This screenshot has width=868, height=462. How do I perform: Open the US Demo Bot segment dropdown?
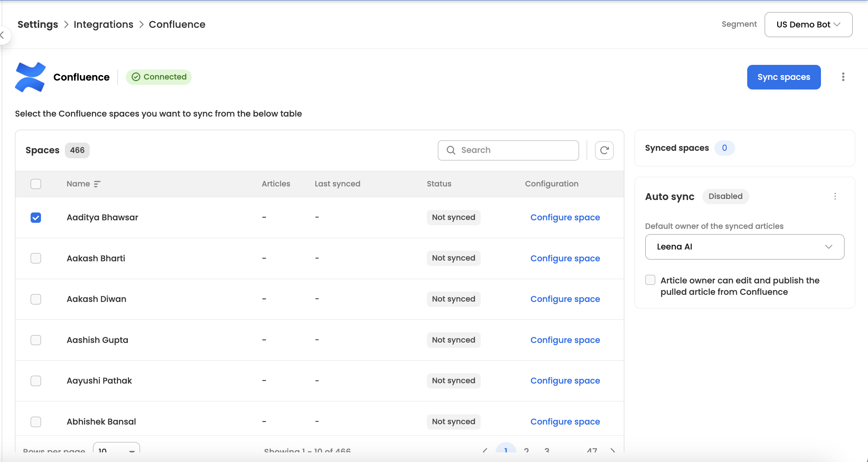coord(808,25)
